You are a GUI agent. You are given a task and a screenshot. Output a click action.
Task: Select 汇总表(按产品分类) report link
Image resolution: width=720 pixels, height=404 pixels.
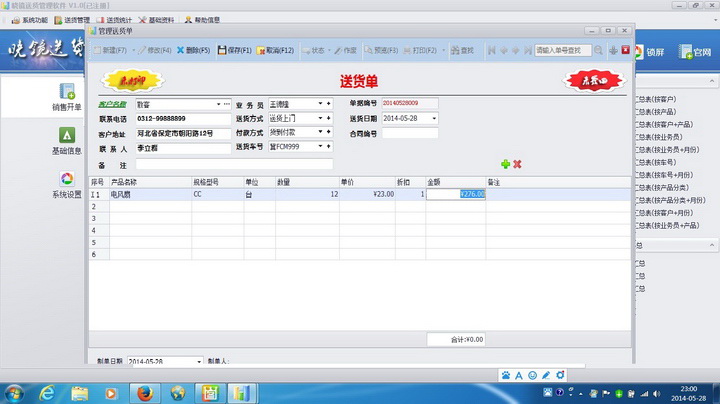[662, 187]
